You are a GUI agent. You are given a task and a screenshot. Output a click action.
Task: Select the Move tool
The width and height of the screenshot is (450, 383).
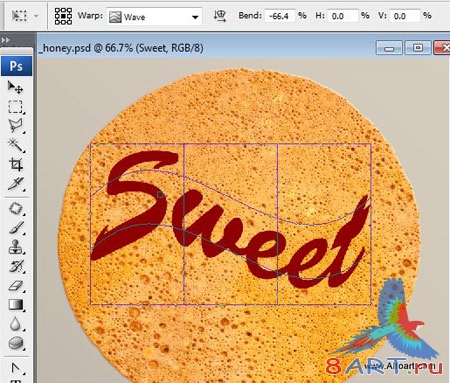pos(15,87)
